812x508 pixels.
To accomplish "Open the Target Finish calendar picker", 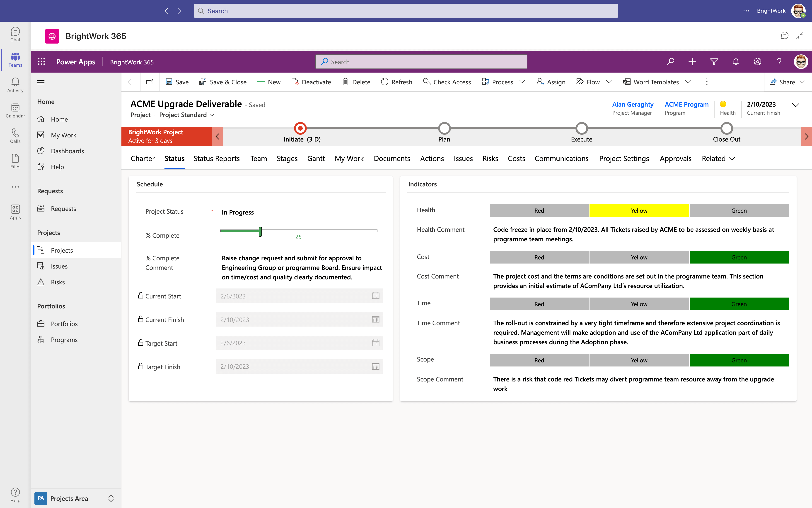I will pyautogui.click(x=375, y=366).
